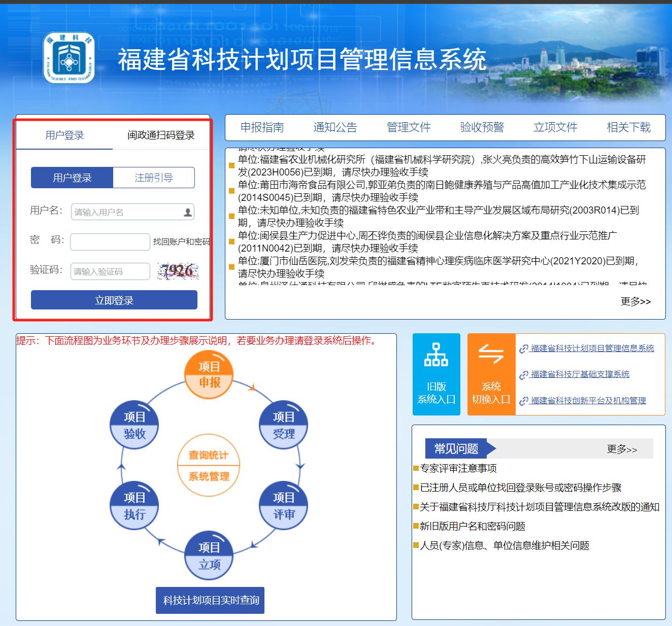Open the 福建省科技厅基础支撑系统 link
Image resolution: width=672 pixels, height=626 pixels.
[580, 374]
